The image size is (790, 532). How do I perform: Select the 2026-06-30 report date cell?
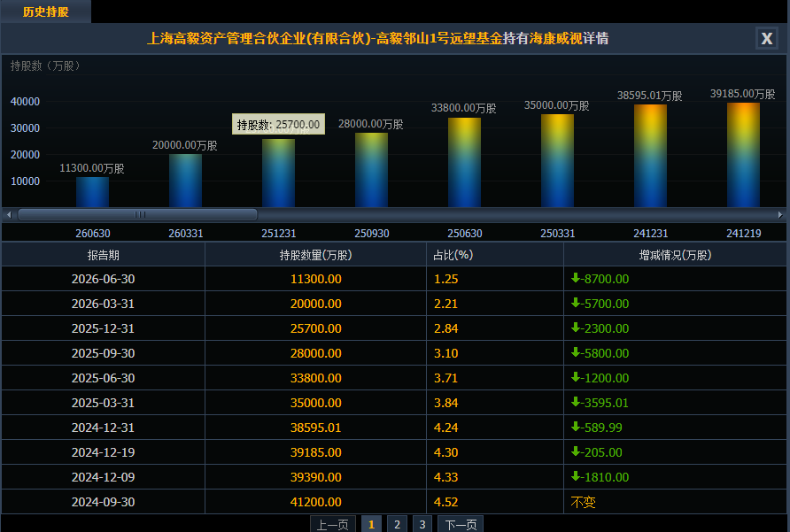(x=104, y=279)
